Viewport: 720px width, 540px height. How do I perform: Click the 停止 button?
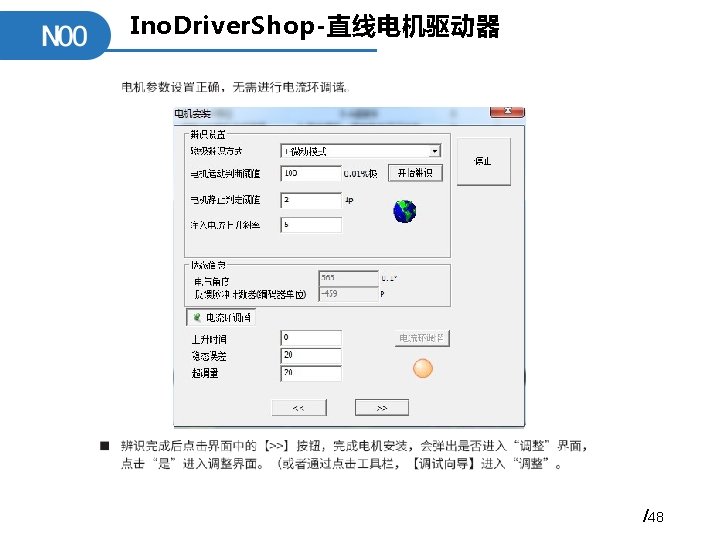[484, 161]
